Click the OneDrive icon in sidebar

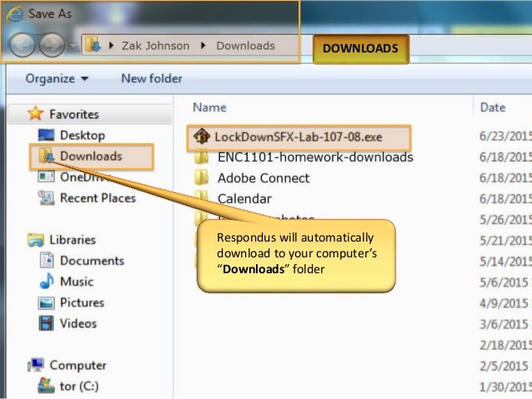point(46,177)
